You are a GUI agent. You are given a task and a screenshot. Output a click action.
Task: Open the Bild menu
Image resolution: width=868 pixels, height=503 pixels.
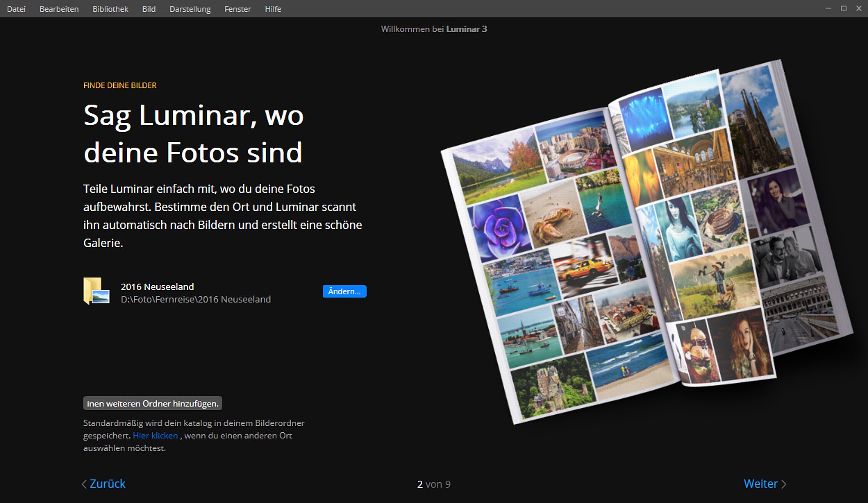point(149,9)
